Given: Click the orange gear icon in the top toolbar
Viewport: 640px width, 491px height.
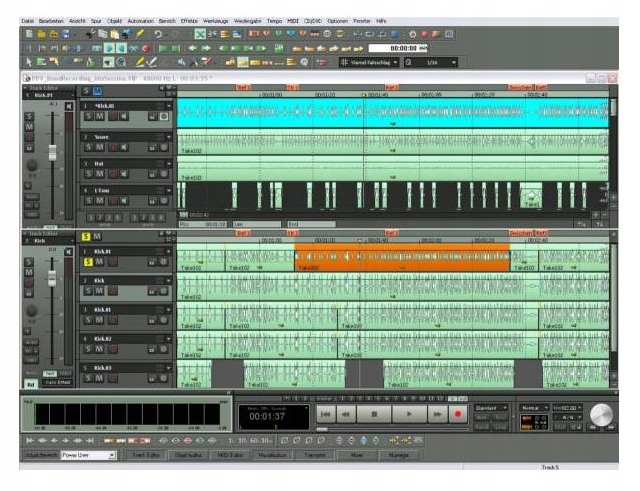Looking at the screenshot, I should (413, 34).
